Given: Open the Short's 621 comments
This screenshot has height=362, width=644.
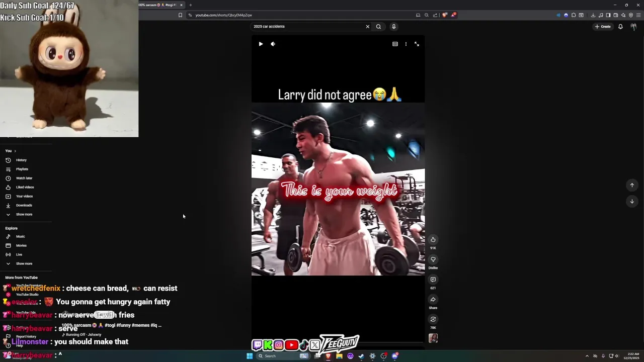Looking at the screenshot, I should [433, 280].
